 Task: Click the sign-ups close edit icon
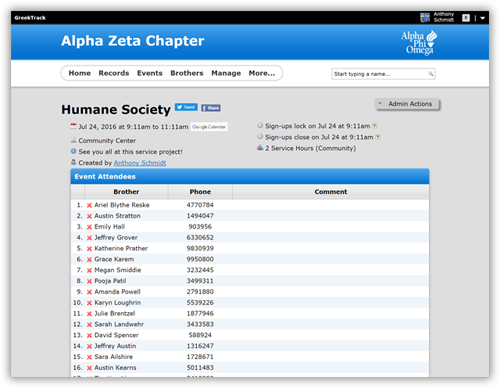(378, 137)
